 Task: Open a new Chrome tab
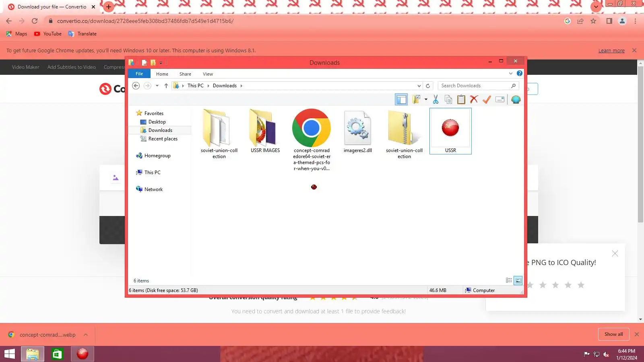(108, 7)
